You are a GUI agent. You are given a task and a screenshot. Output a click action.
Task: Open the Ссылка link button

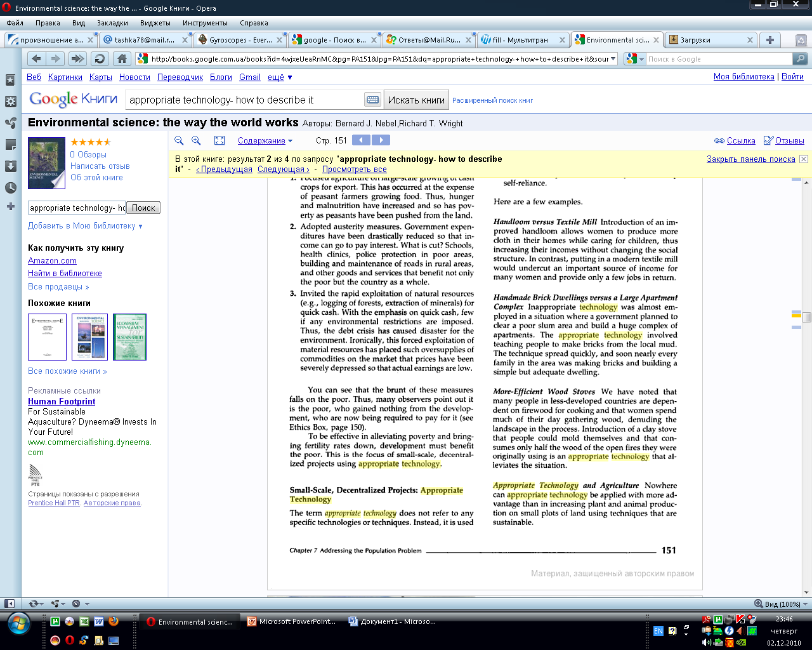point(735,141)
